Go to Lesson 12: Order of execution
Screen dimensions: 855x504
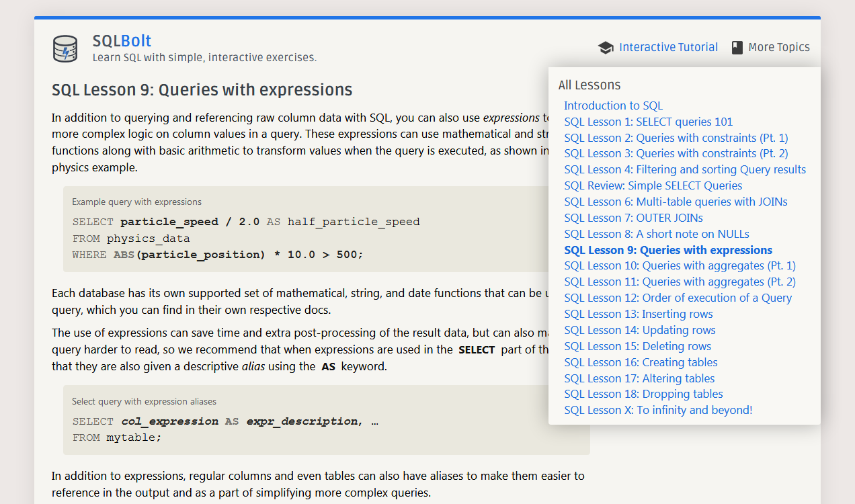678,298
